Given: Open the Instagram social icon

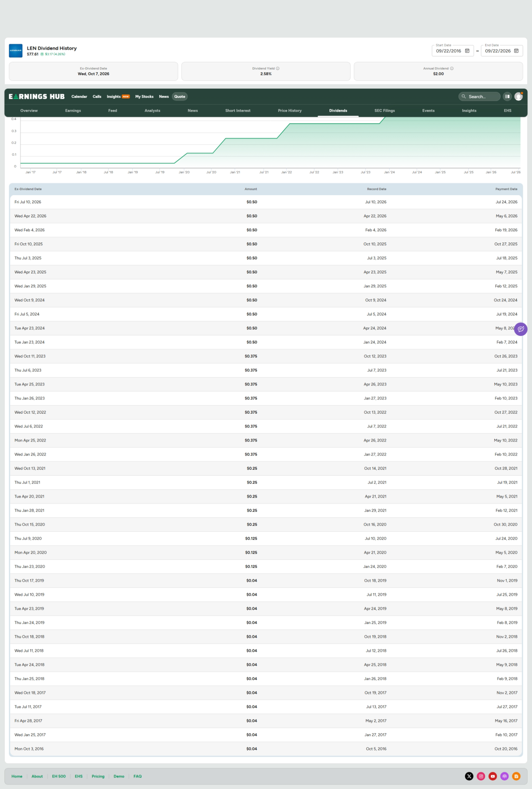Looking at the screenshot, I should tap(481, 776).
